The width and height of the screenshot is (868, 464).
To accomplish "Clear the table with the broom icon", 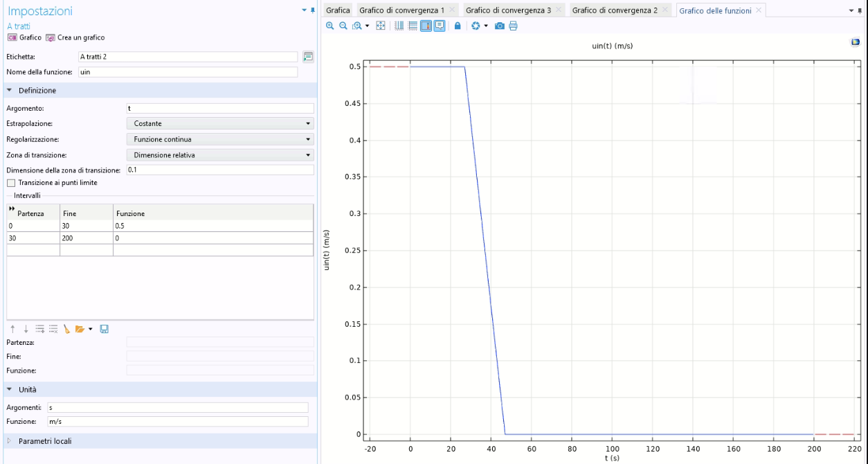I will click(67, 329).
